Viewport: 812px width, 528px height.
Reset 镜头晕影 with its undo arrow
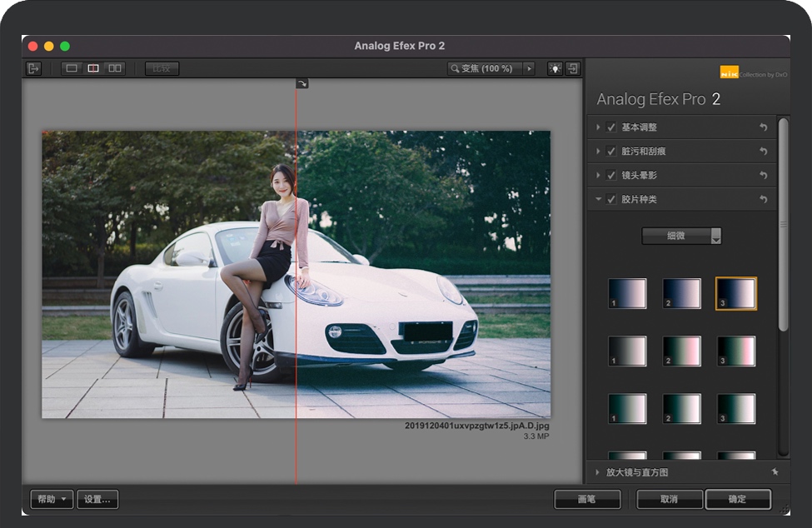click(x=763, y=176)
